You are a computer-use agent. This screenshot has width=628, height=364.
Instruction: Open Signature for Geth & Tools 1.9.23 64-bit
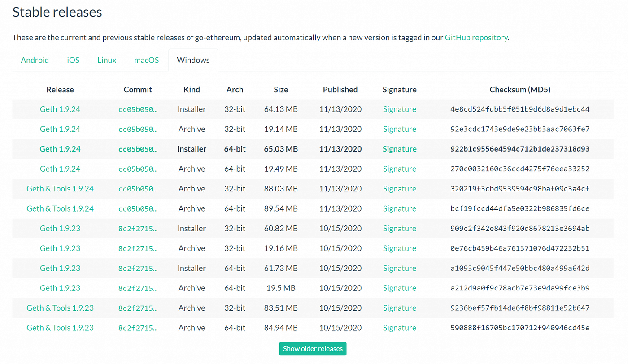tap(400, 328)
